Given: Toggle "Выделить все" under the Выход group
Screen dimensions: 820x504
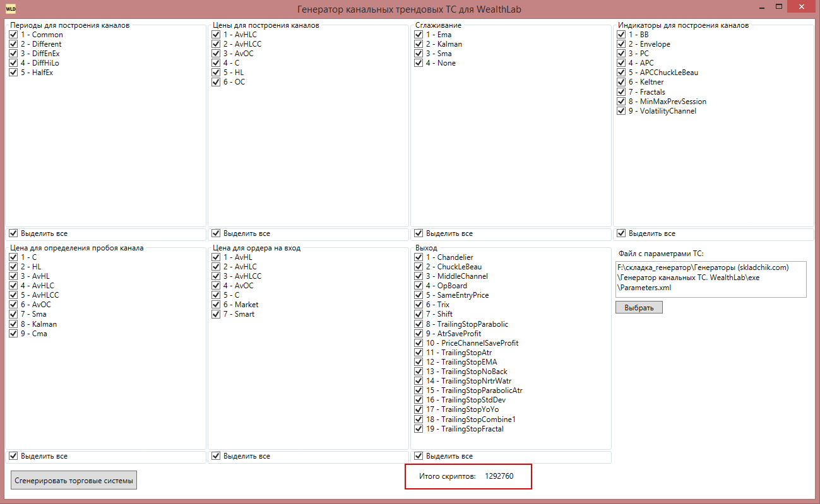Looking at the screenshot, I should tap(419, 456).
